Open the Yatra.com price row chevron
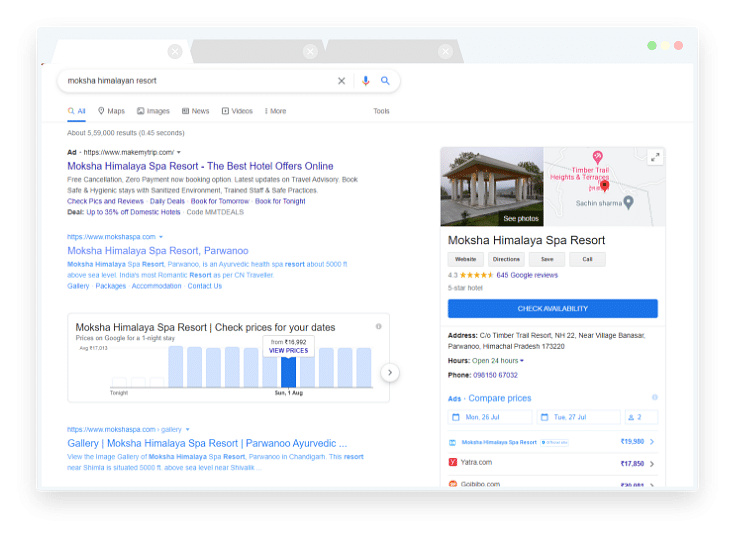735x539 pixels. pos(652,464)
